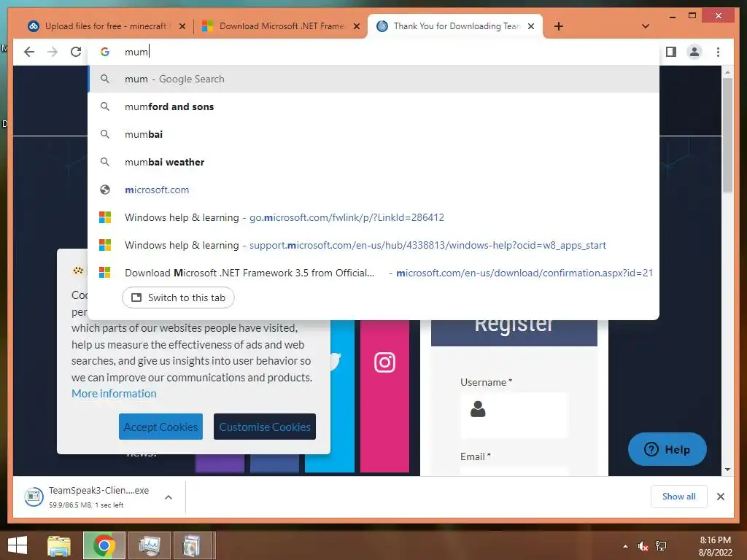Open microsoft.com suggestion
The height and width of the screenshot is (560, 747).
[x=373, y=190]
